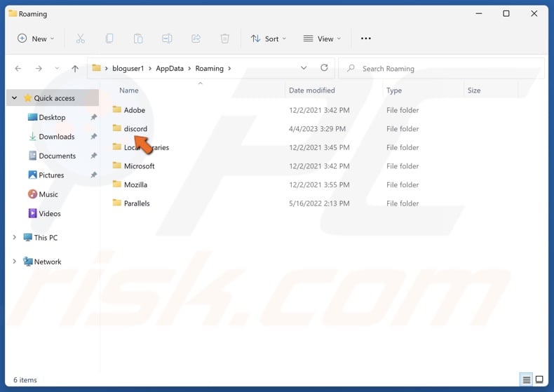The height and width of the screenshot is (392, 554).
Task: Click the pin beside Downloads
Action: pyautogui.click(x=94, y=136)
